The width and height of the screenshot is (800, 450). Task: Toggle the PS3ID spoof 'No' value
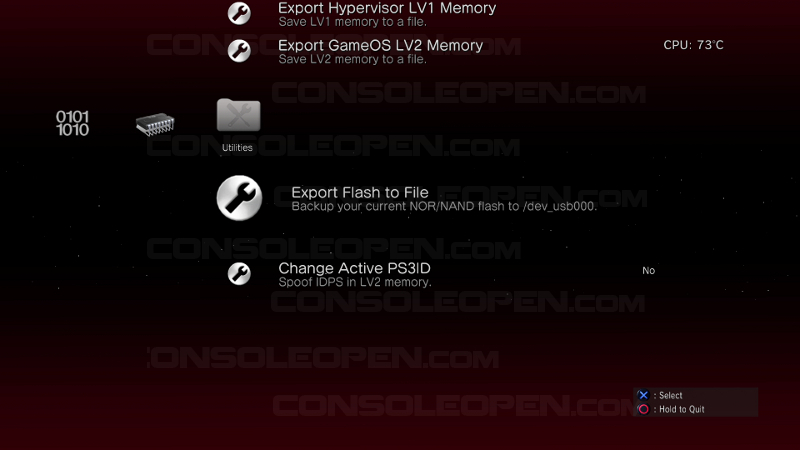[648, 270]
